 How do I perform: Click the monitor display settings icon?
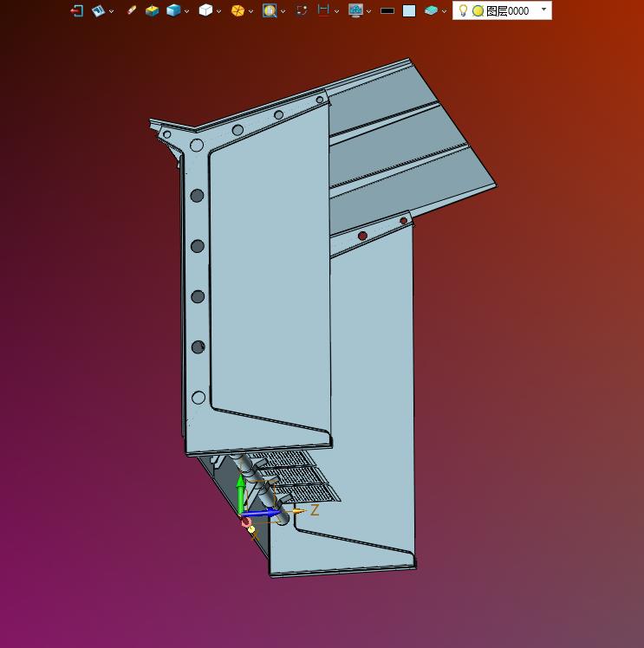pyautogui.click(x=356, y=10)
